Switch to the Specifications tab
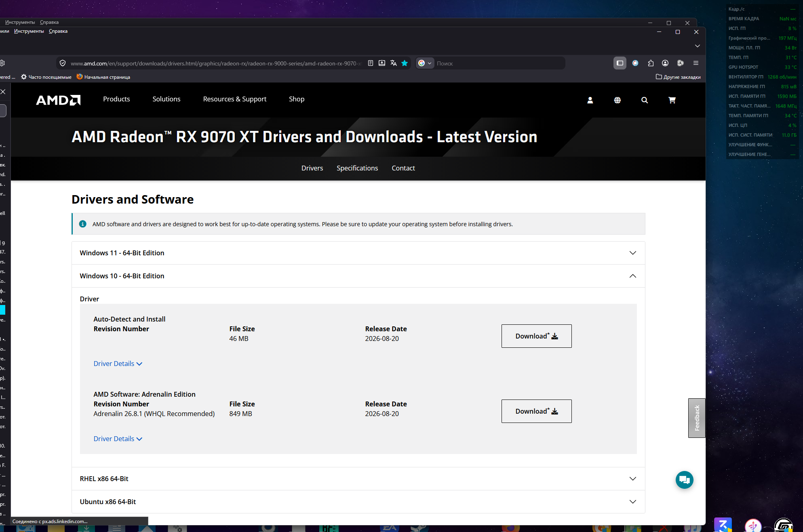803x532 pixels. point(357,168)
